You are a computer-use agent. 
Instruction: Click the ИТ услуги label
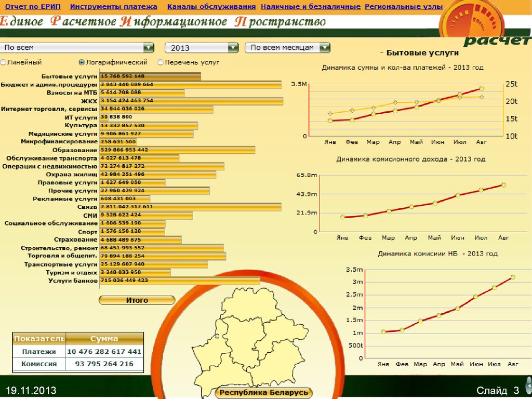coord(81,117)
